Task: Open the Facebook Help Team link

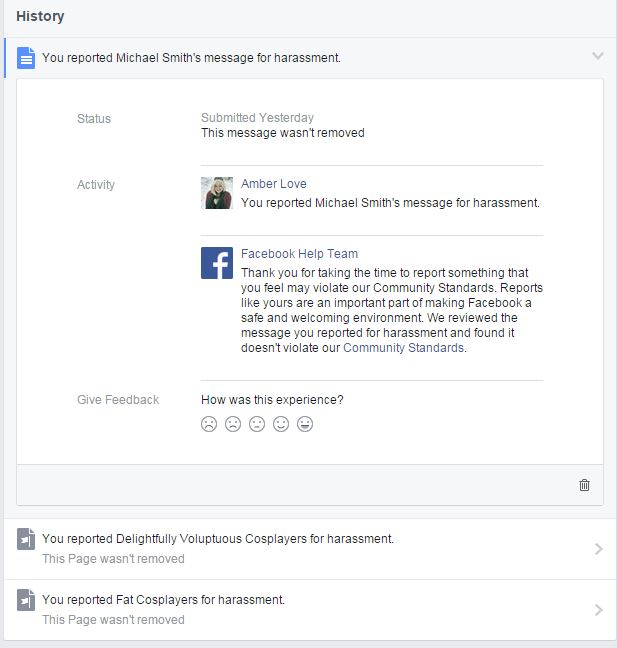Action: 299,253
